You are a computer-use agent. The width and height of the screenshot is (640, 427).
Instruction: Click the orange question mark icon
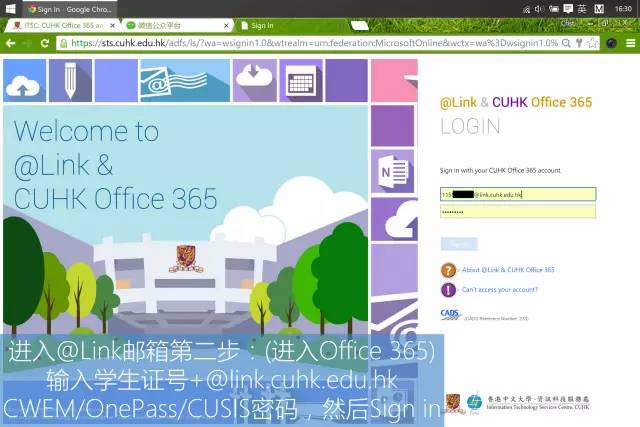[x=448, y=270]
